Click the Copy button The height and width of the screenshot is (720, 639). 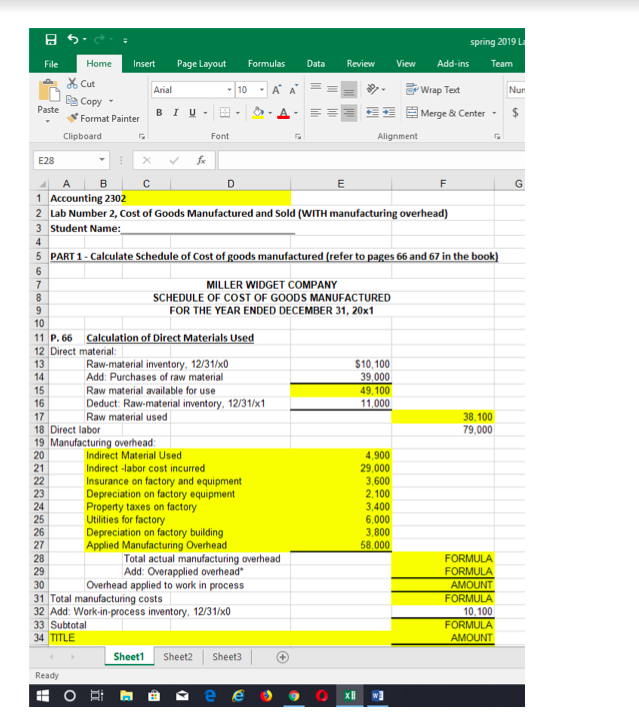(x=84, y=101)
